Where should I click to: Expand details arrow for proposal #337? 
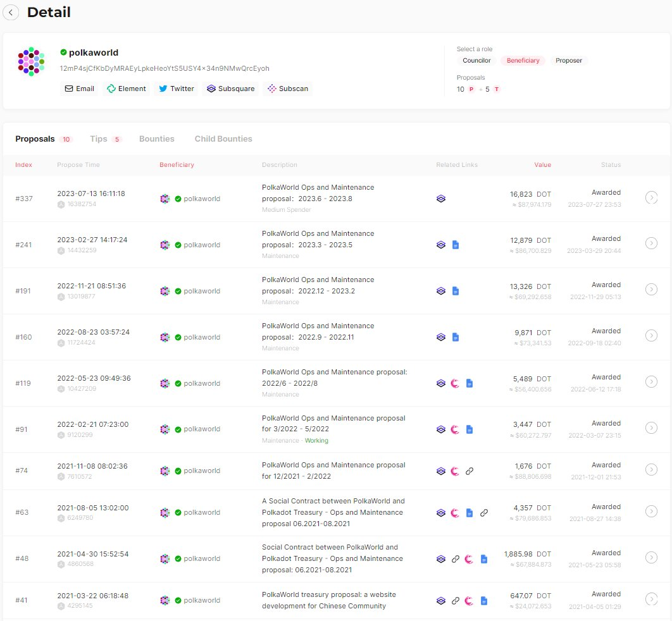pos(651,198)
